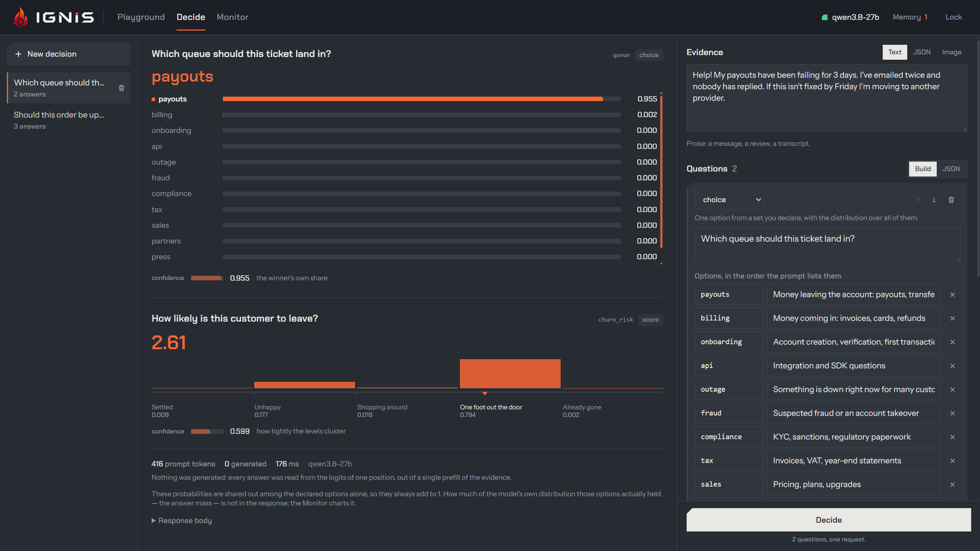980x551 pixels.
Task: Click the Decide button
Action: (829, 520)
